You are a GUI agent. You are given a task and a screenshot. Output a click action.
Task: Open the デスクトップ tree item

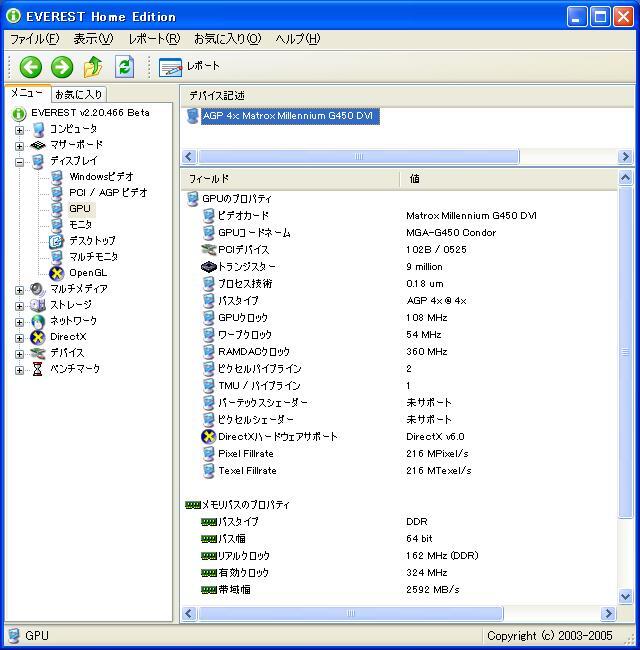91,241
